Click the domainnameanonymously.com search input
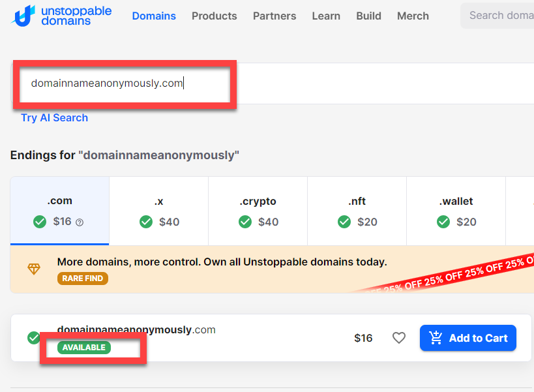 (273, 83)
